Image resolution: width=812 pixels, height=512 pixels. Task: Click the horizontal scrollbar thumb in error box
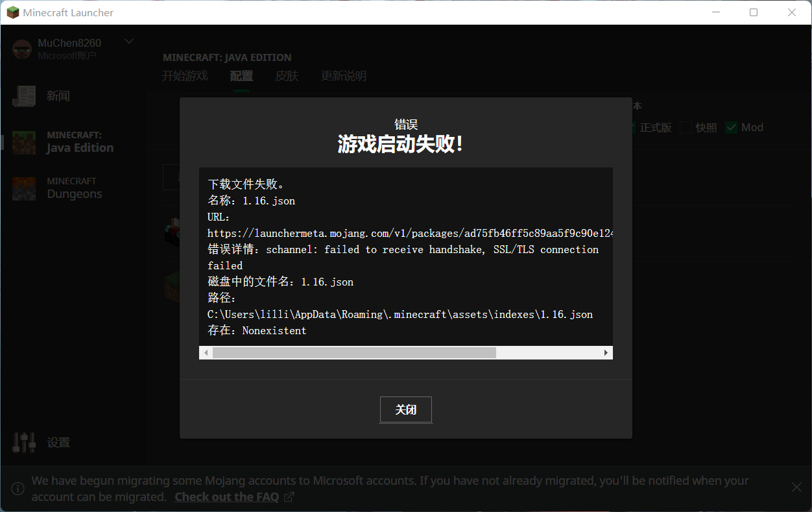pos(354,352)
